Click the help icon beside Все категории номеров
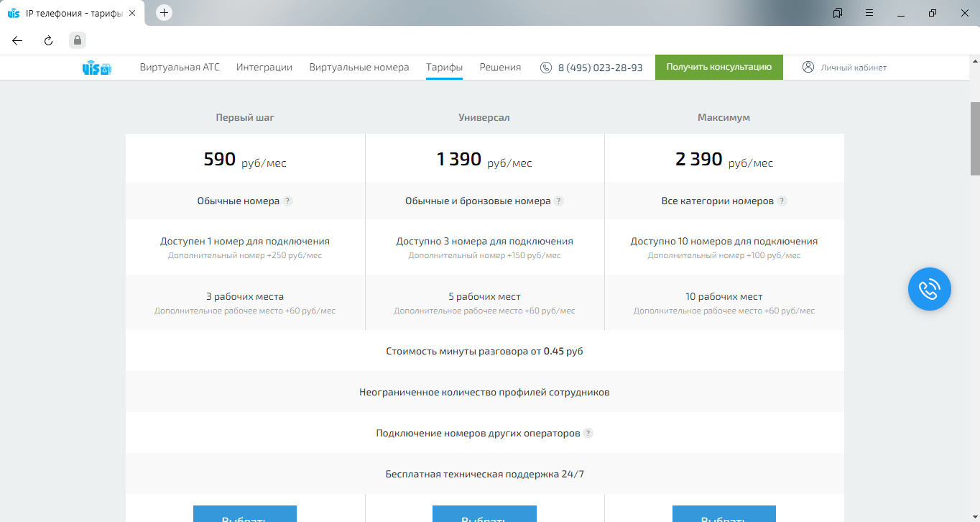Screen dimensions: 980x522 pyautogui.click(x=782, y=201)
